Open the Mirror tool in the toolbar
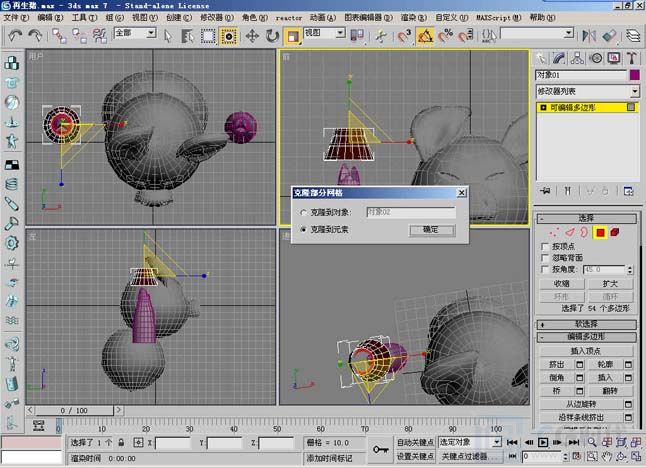Screen dimensions: 646x468 click(589, 36)
